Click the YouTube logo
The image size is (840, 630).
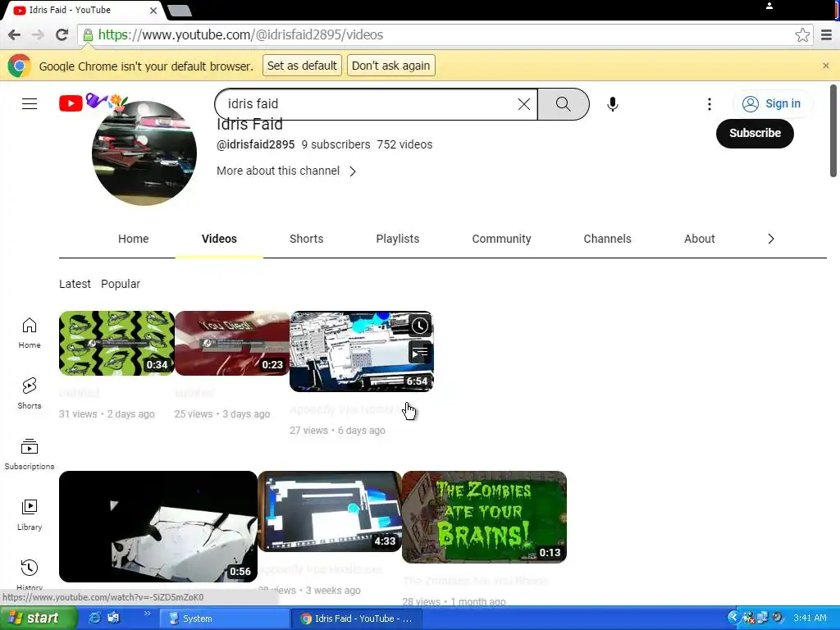pyautogui.click(x=71, y=103)
